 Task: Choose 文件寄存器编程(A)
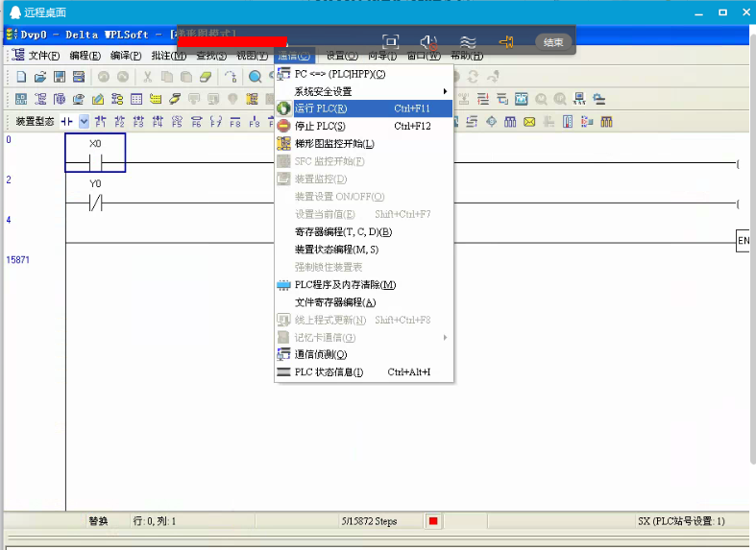(x=364, y=302)
